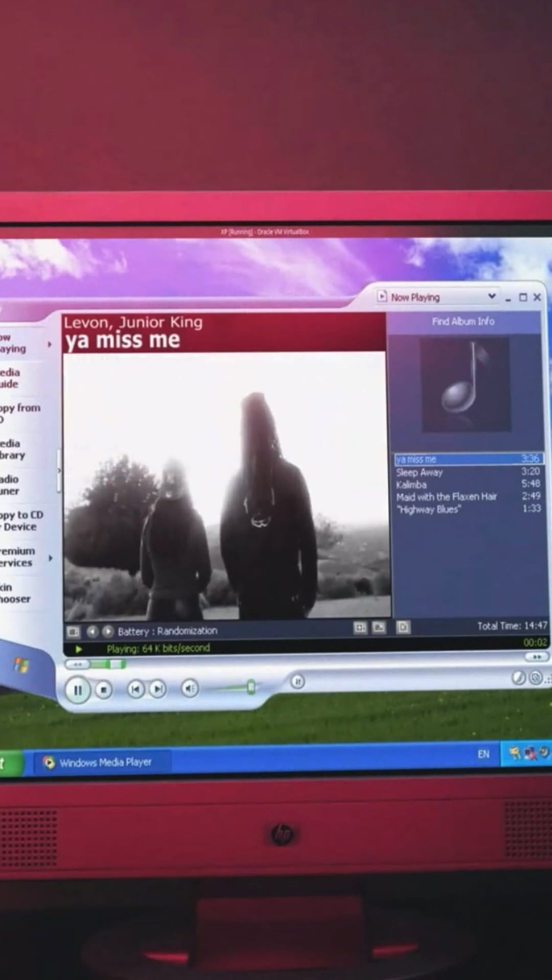Click the elapsed time 00:02 display
This screenshot has width=552, height=980.
click(x=535, y=642)
